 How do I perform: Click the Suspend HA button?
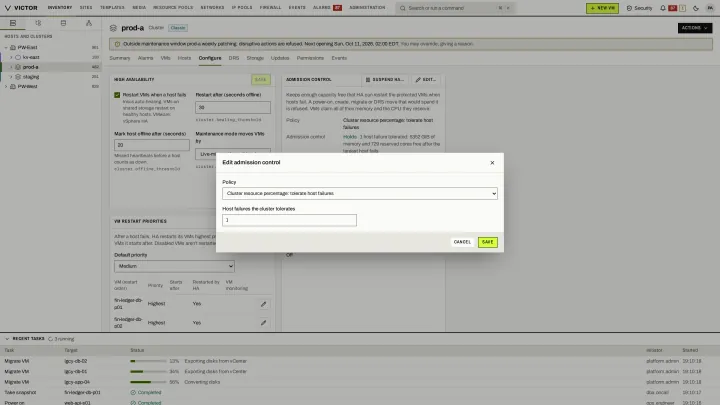pos(385,80)
